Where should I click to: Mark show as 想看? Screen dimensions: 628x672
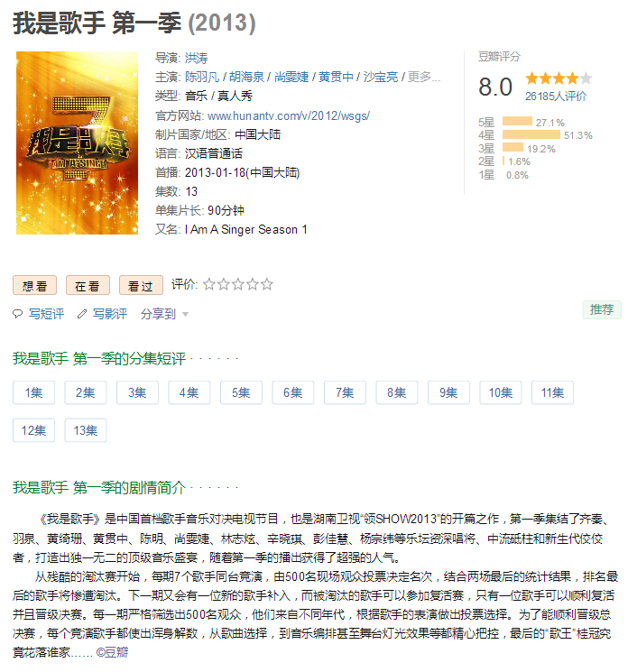pos(34,285)
